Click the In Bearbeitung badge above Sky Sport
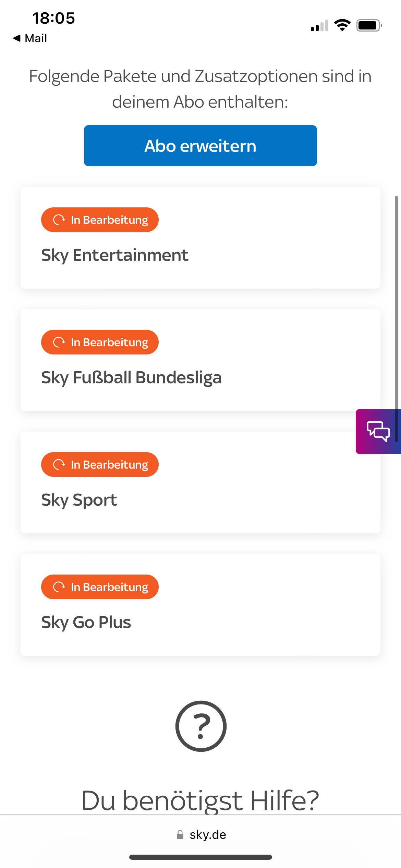Viewport: 401px width, 868px height. 100,465
